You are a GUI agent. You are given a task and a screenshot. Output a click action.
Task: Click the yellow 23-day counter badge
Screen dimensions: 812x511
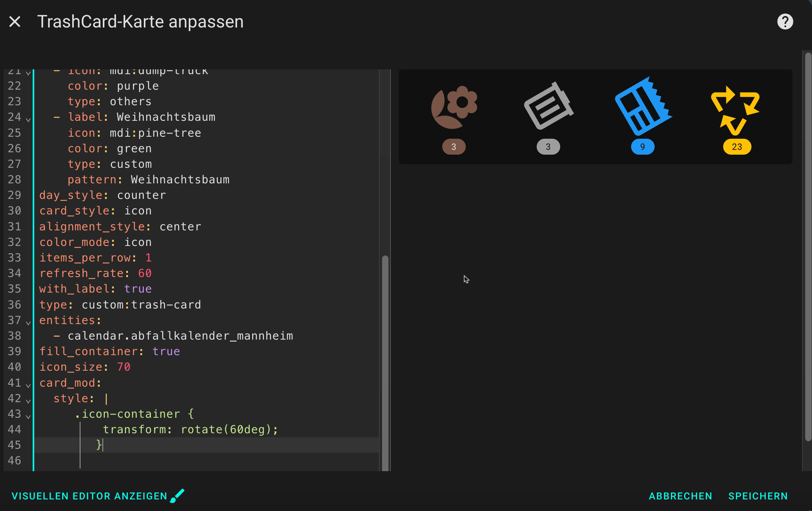click(737, 147)
